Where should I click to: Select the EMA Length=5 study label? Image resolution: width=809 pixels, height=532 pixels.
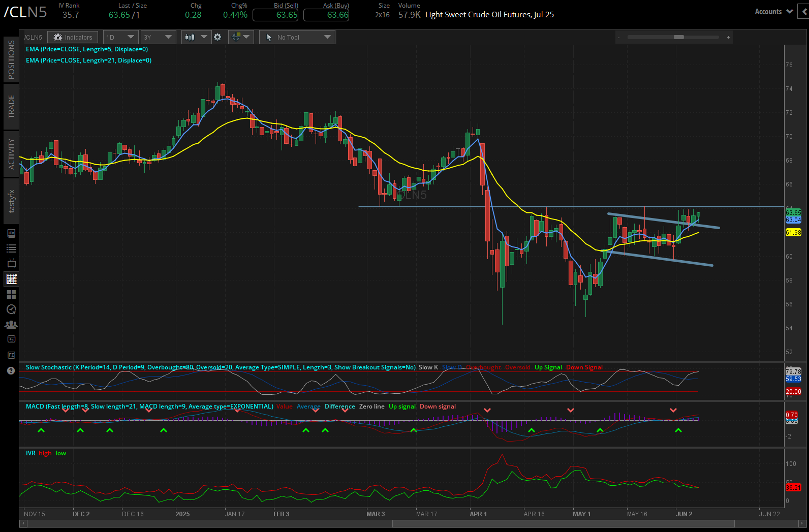pos(87,49)
